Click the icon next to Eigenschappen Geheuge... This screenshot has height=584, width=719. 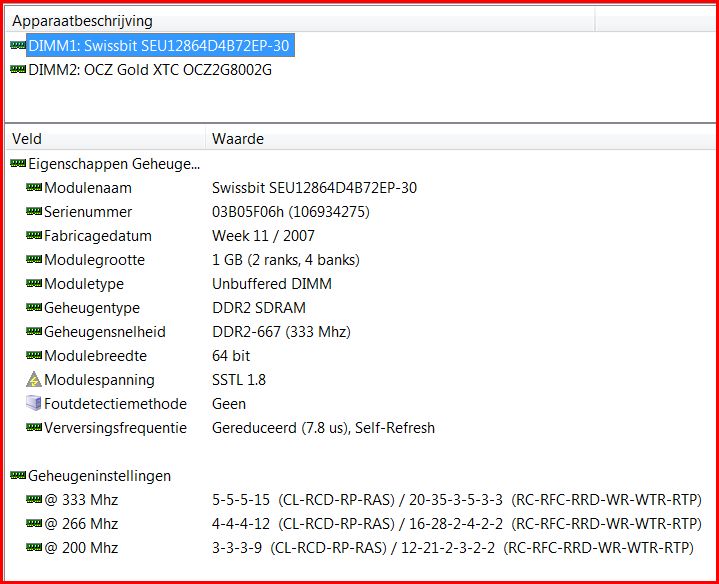(18, 163)
